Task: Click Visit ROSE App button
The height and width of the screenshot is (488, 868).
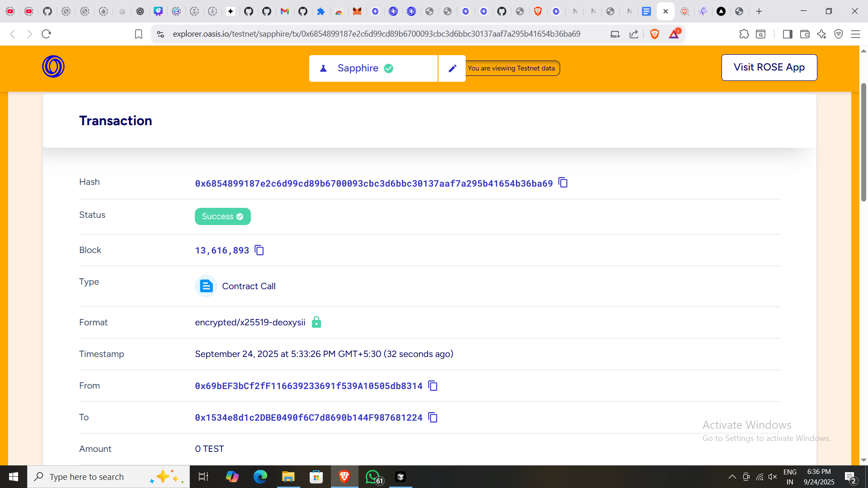Action: pos(769,67)
